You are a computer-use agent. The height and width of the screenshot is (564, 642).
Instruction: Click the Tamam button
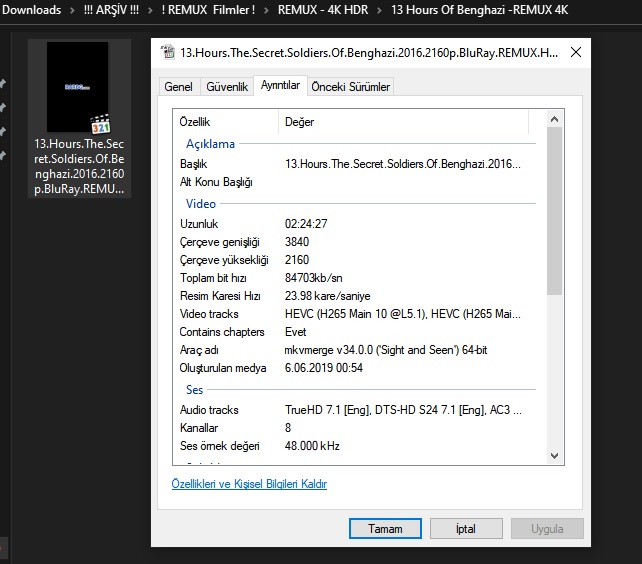(x=385, y=529)
